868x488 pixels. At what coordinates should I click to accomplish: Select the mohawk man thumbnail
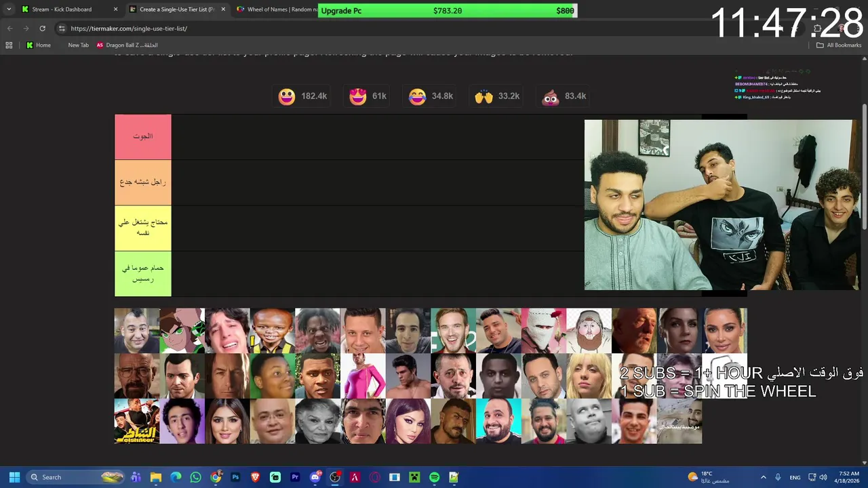[137, 331]
